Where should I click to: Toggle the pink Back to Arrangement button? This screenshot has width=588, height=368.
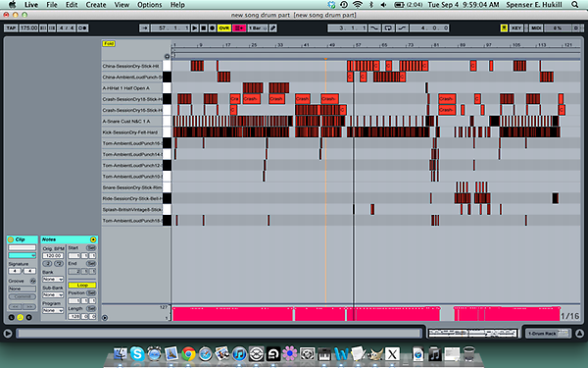pos(239,28)
